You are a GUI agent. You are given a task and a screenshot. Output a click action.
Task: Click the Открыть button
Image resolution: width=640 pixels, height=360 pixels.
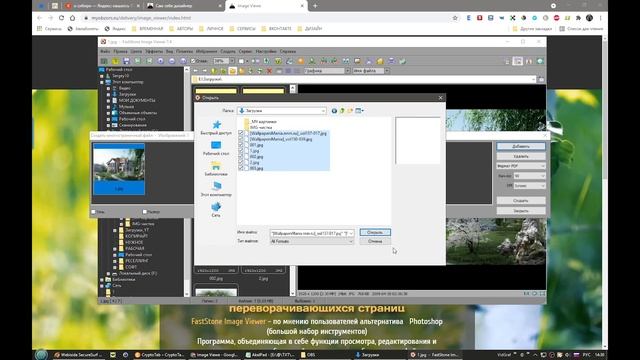pyautogui.click(x=375, y=232)
